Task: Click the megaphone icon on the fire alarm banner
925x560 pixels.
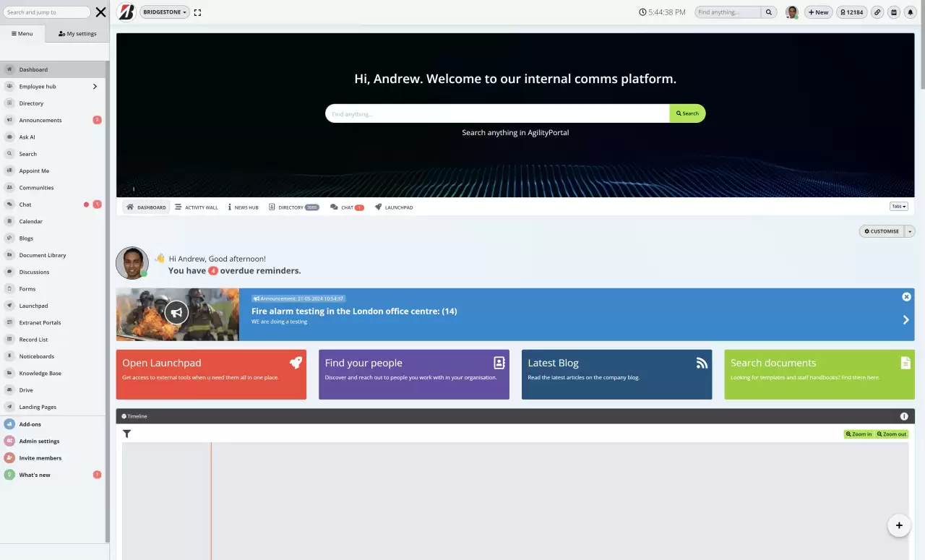Action: [x=176, y=312]
